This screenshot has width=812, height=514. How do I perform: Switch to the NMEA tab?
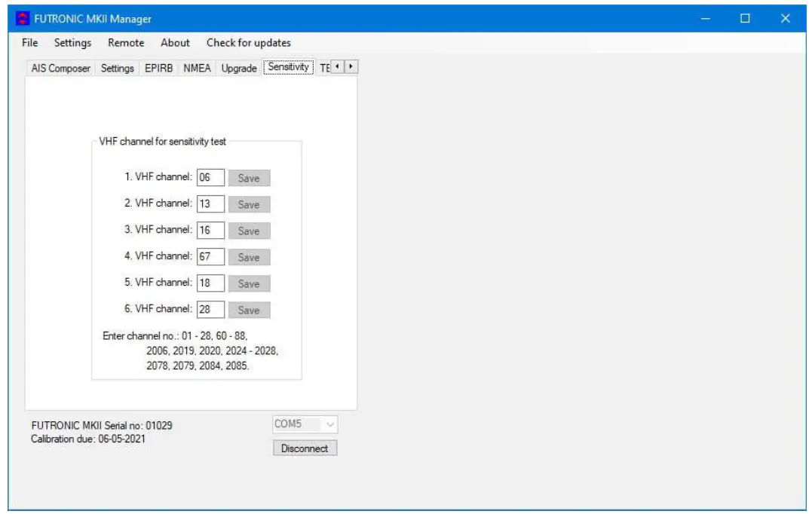(197, 69)
